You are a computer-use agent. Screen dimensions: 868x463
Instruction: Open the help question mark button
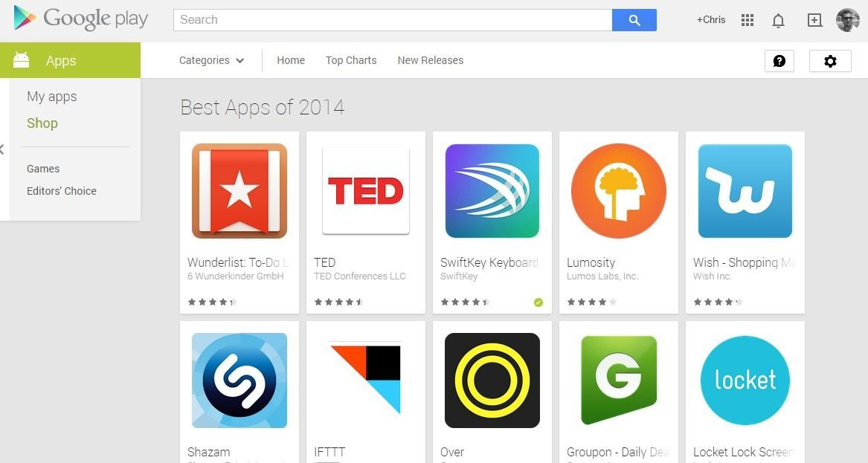tap(779, 61)
